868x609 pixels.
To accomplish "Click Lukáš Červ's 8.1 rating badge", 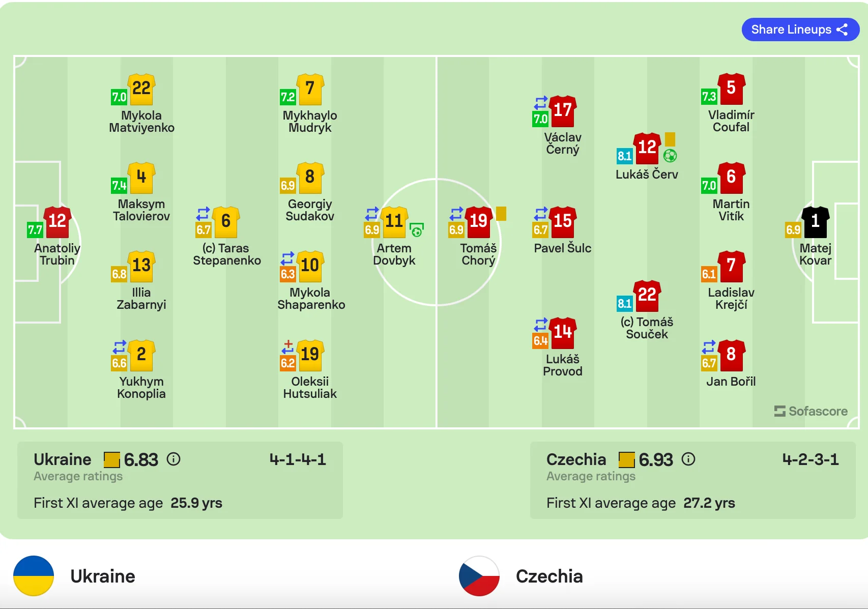I will point(624,156).
